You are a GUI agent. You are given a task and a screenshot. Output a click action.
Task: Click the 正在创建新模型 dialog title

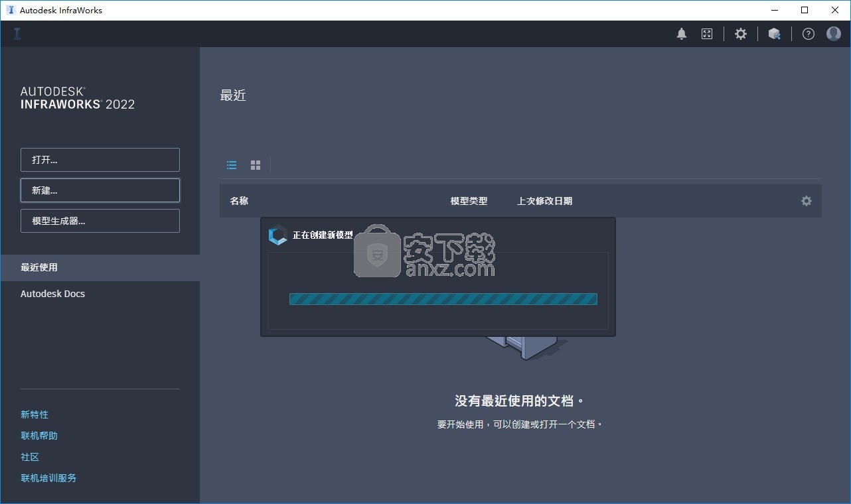click(323, 235)
